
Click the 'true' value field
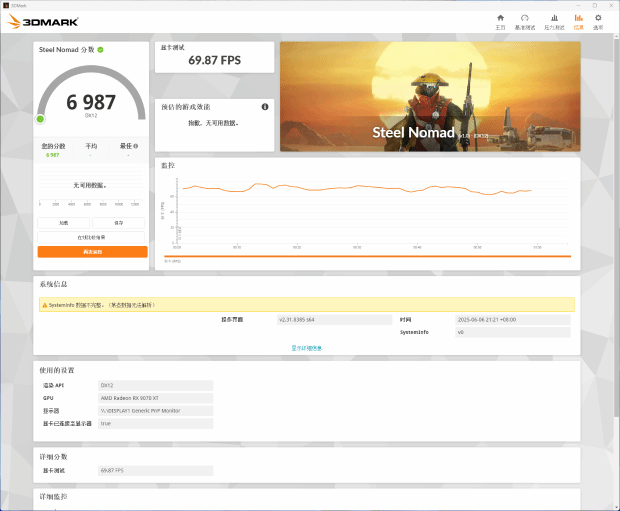pos(156,423)
